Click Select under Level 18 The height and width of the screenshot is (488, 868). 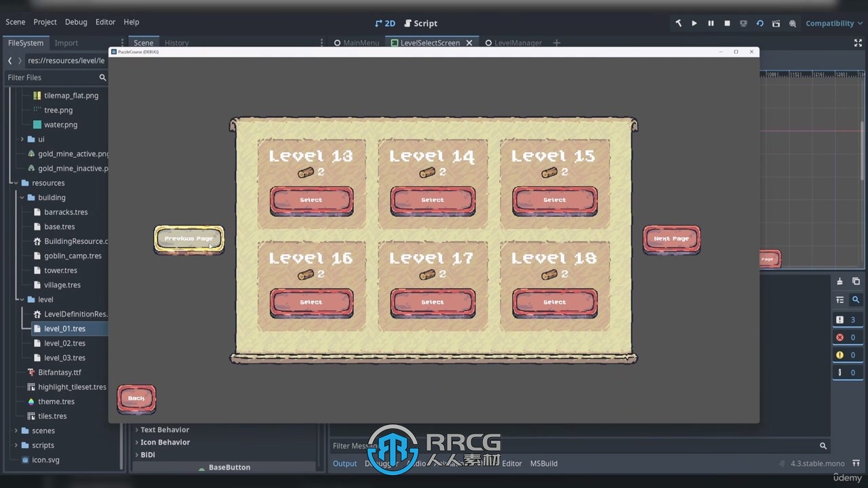pyautogui.click(x=555, y=302)
